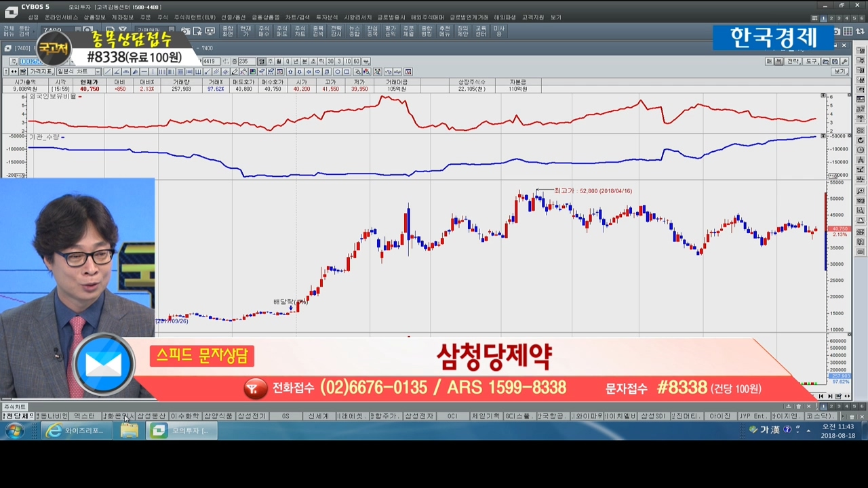Click the grid layout icon at top right

pyautogui.click(x=848, y=31)
